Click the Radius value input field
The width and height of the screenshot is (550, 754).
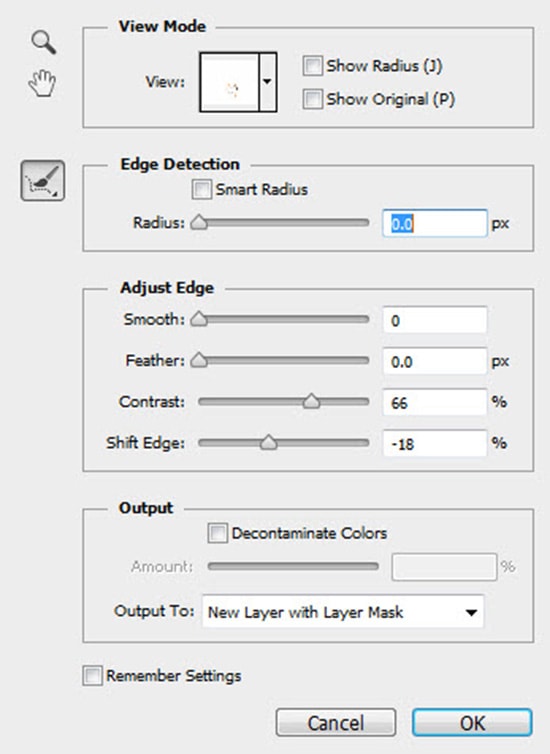[x=435, y=224]
